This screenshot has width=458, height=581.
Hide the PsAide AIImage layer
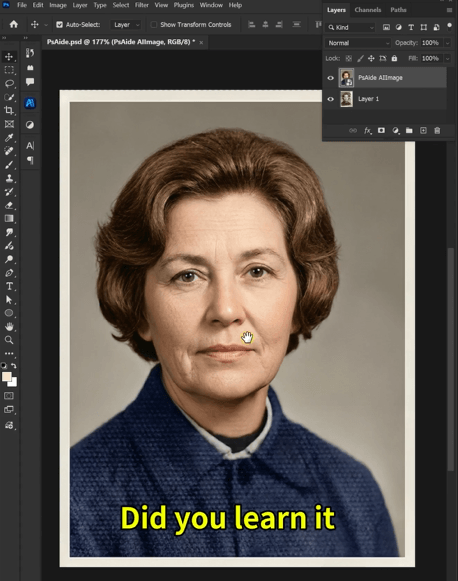[x=331, y=78]
